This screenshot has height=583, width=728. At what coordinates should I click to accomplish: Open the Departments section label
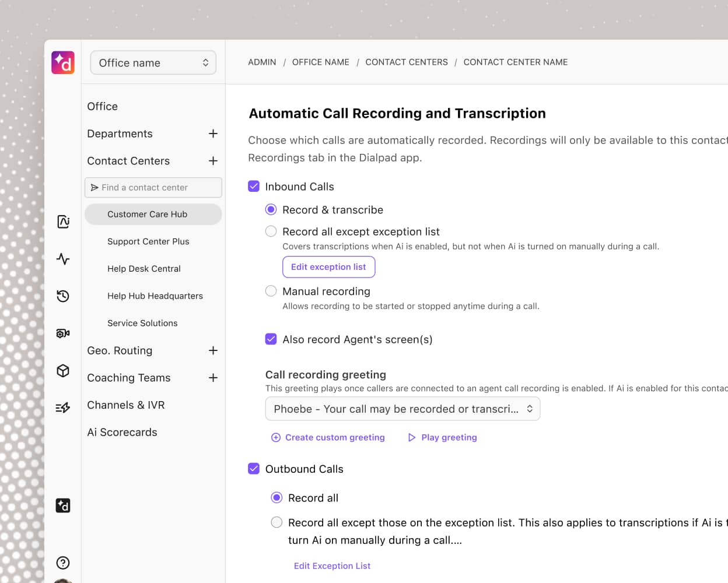coord(120,134)
